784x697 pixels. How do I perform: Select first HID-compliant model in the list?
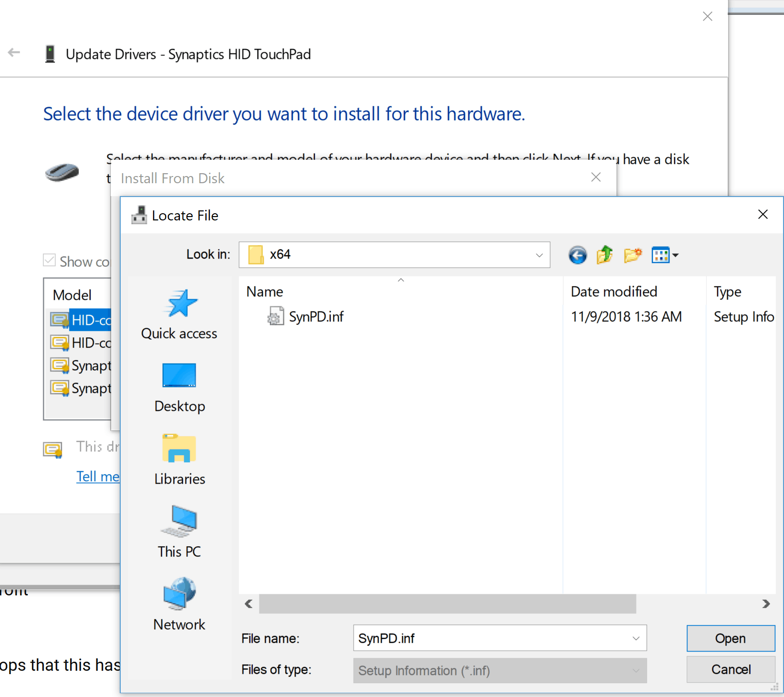pyautogui.click(x=80, y=320)
